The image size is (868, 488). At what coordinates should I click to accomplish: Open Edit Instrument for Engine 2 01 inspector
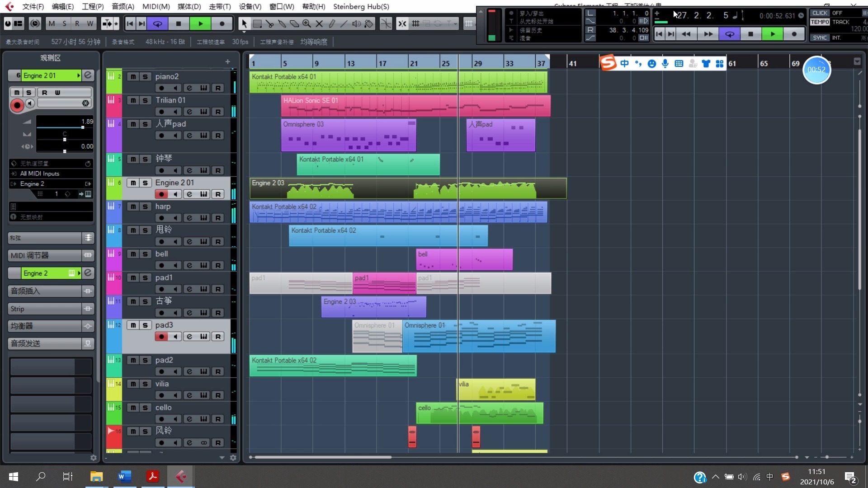click(x=88, y=75)
